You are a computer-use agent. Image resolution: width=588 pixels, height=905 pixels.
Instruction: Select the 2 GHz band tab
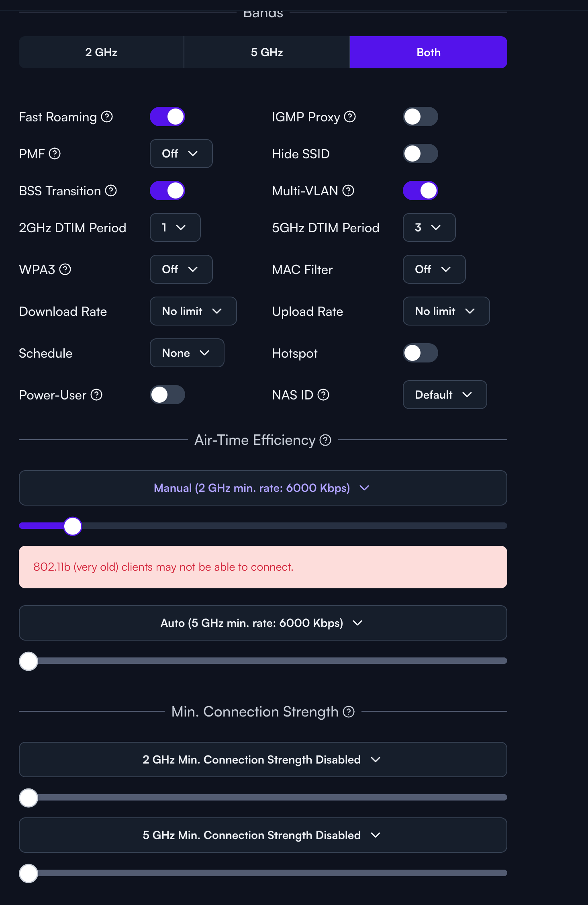(x=101, y=52)
